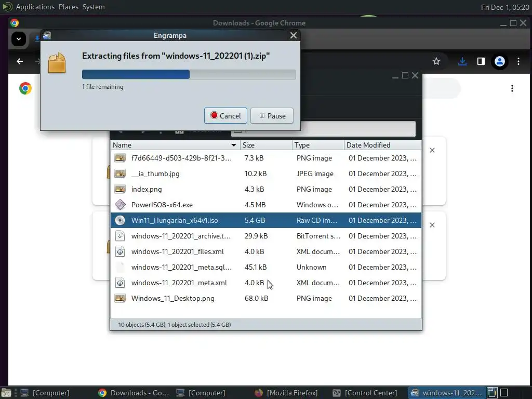The height and width of the screenshot is (399, 532).
Task: Click the archive package icon in Engrampa dialog
Action: pos(57,63)
